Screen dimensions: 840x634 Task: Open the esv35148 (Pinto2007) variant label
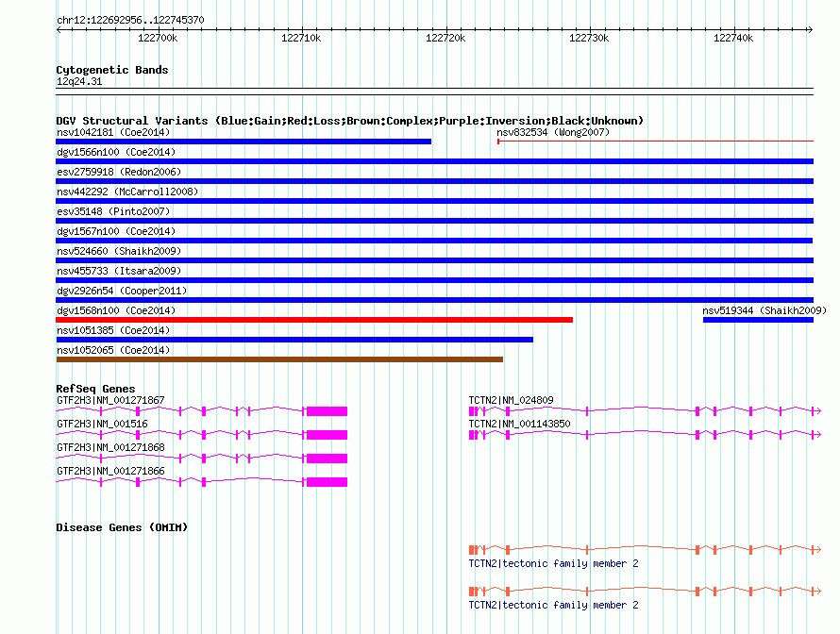pos(113,211)
